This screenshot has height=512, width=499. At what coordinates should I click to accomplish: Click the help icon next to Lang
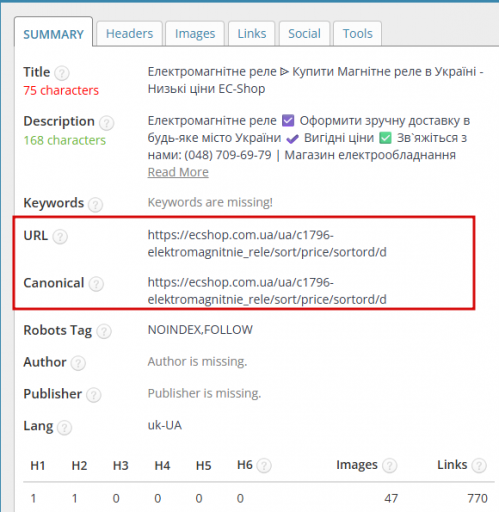(x=65, y=427)
